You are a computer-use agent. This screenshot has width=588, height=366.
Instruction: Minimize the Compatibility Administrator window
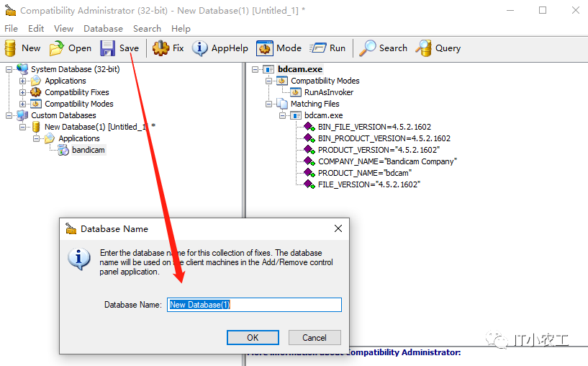tap(510, 10)
